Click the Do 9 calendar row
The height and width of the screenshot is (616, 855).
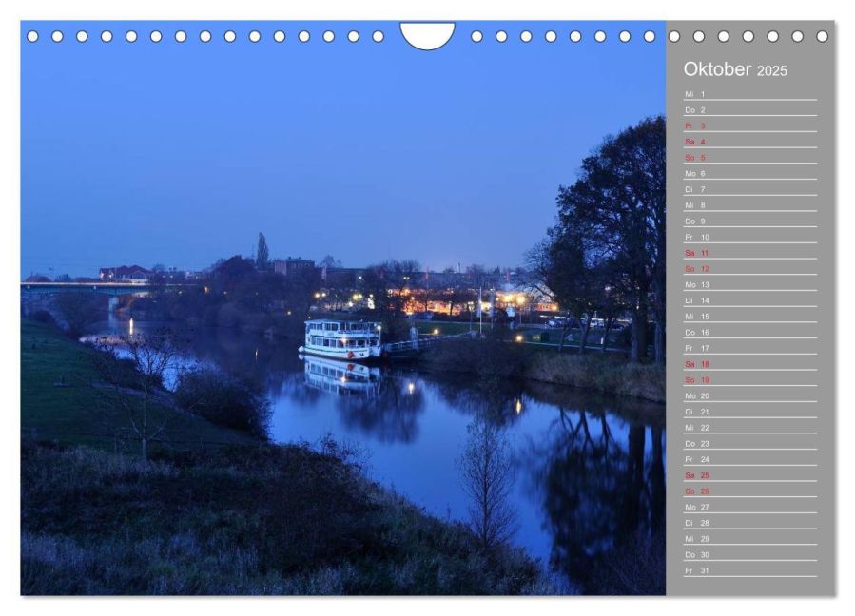pyautogui.click(x=748, y=221)
